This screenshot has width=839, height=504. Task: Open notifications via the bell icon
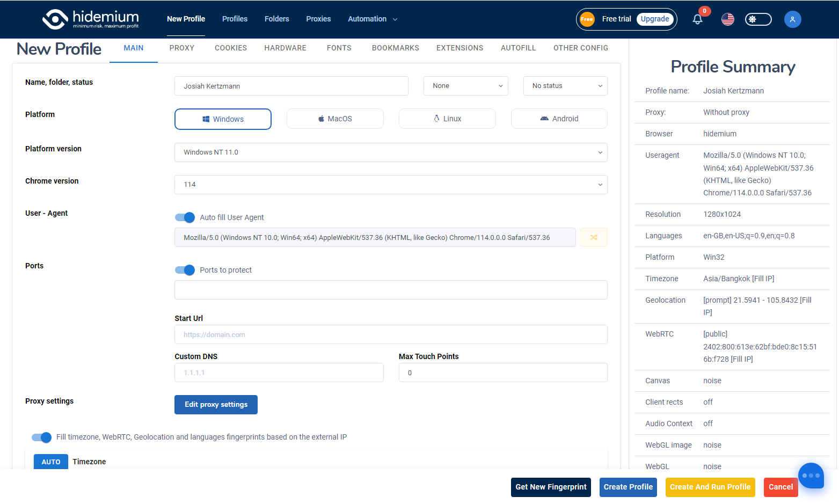click(697, 18)
